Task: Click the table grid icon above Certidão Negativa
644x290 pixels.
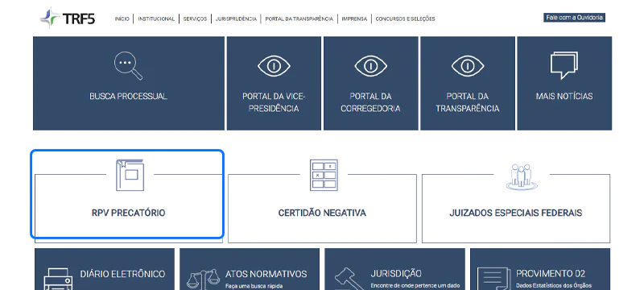Action: tap(324, 175)
